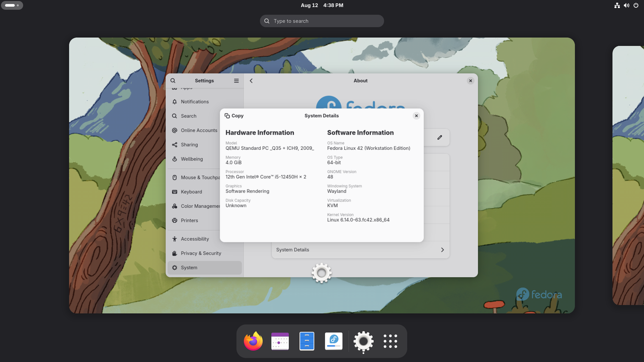Click Keyboard icon in sidebar
This screenshot has width=644, height=362.
(175, 192)
